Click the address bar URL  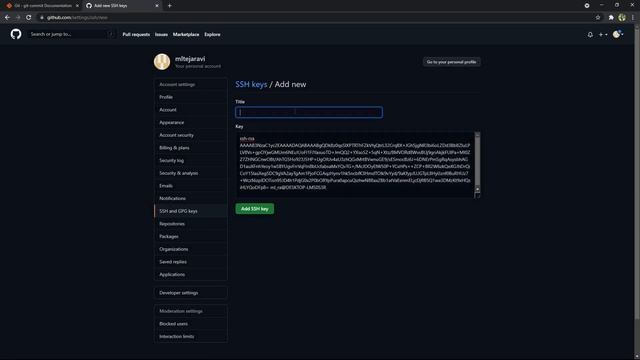pyautogui.click(x=77, y=18)
